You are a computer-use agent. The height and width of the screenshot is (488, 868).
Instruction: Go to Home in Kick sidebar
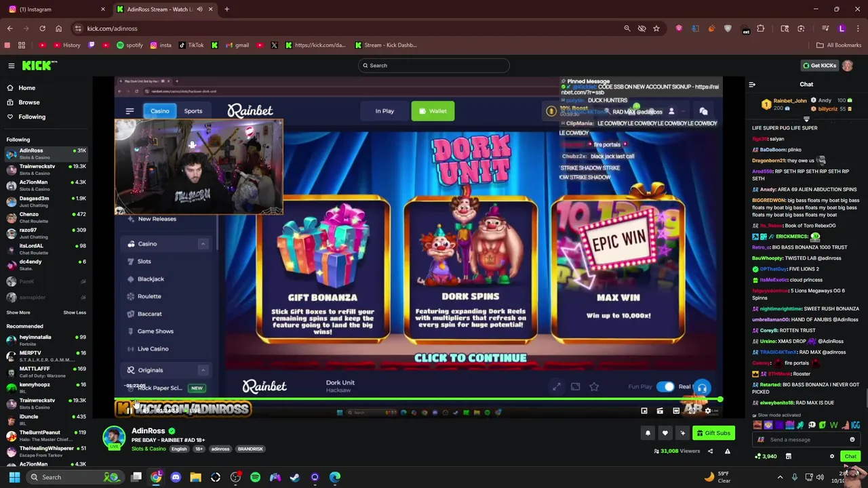tap(21, 88)
